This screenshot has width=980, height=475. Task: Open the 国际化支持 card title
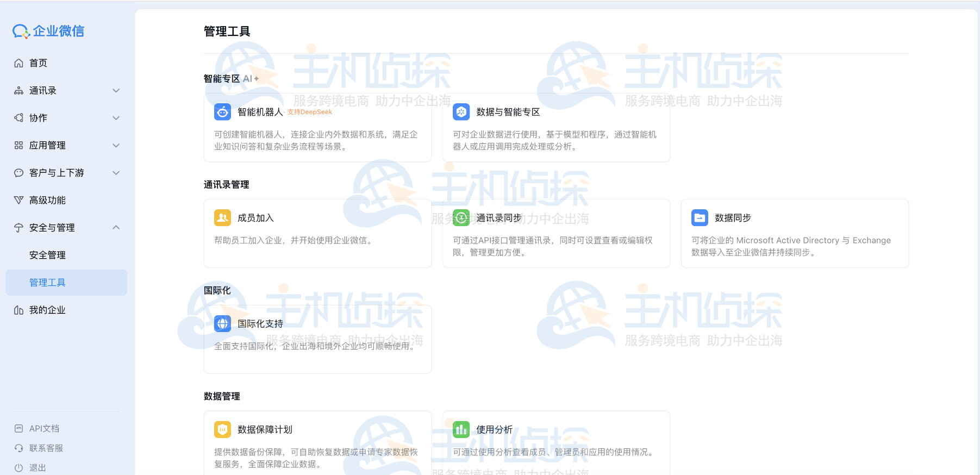[x=260, y=324]
